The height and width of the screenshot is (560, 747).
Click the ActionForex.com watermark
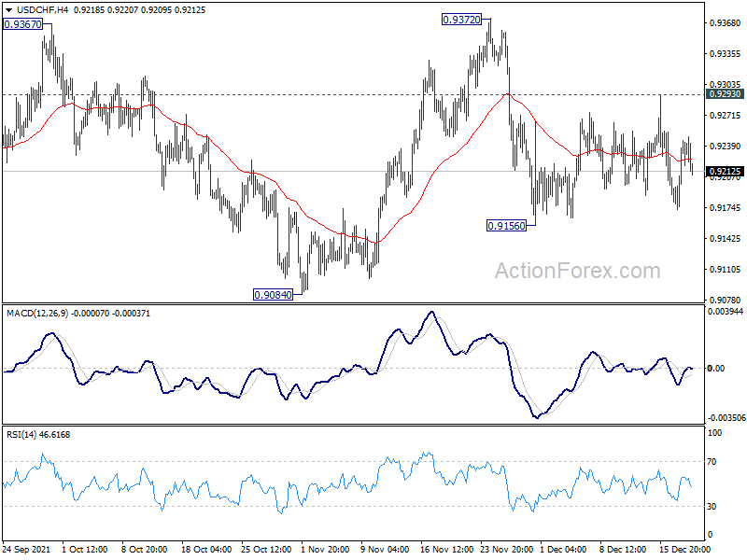click(577, 271)
